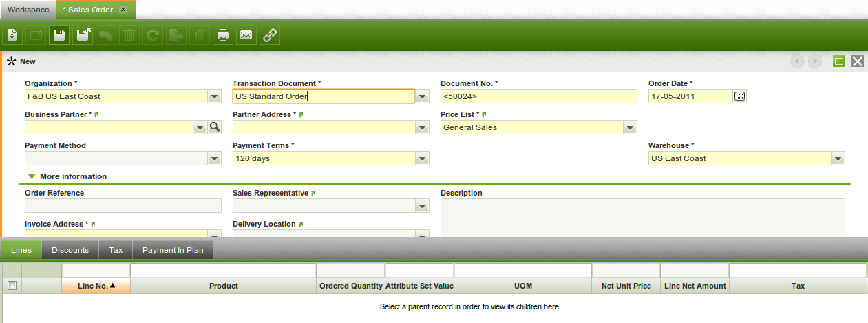Click the delete trash can icon
The height and width of the screenshot is (323, 868).
point(129,34)
